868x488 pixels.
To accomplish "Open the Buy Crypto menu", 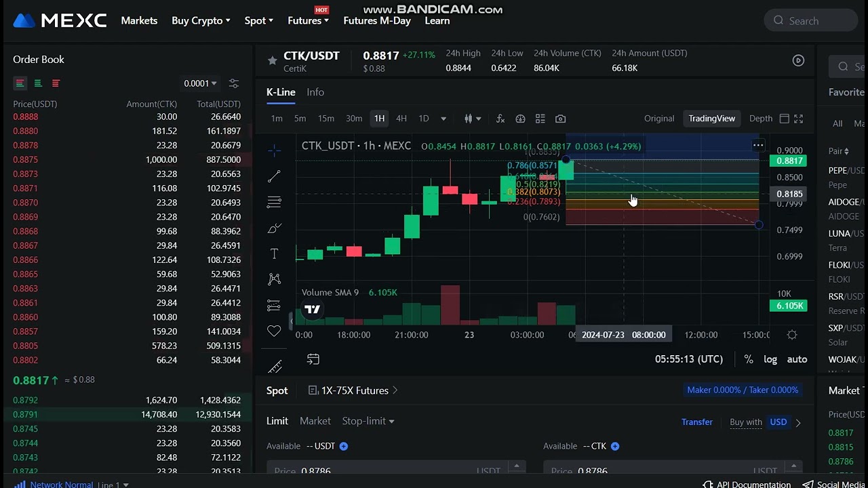I will pos(201,20).
